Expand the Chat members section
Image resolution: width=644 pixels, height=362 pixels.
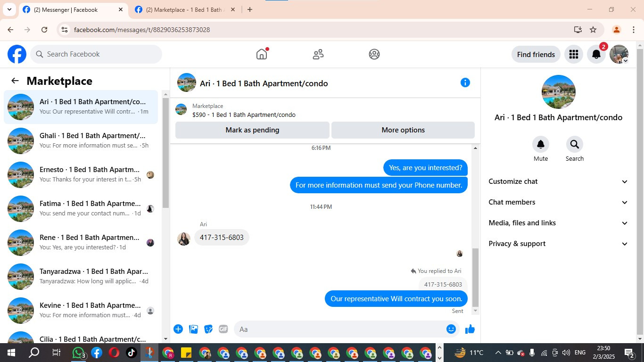(558, 202)
